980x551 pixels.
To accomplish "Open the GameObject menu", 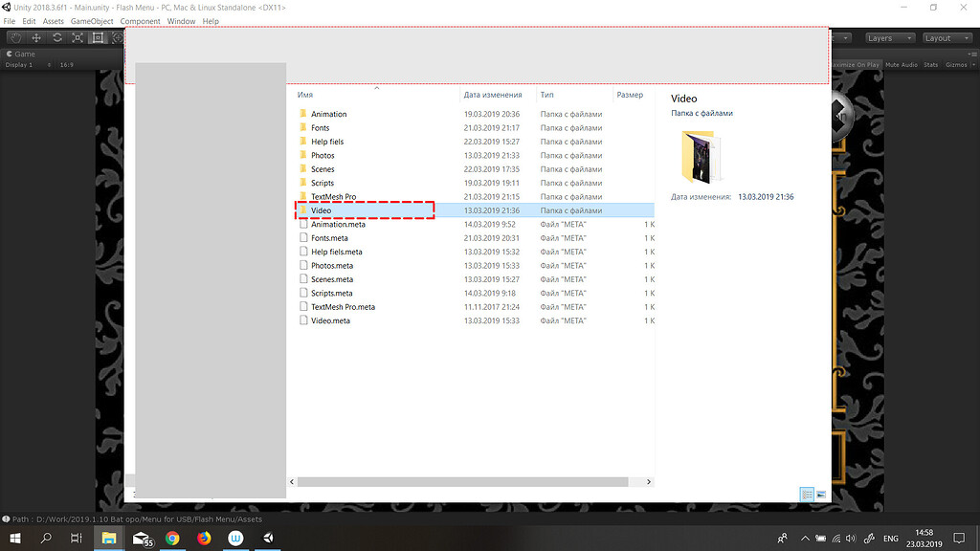I will click(91, 21).
